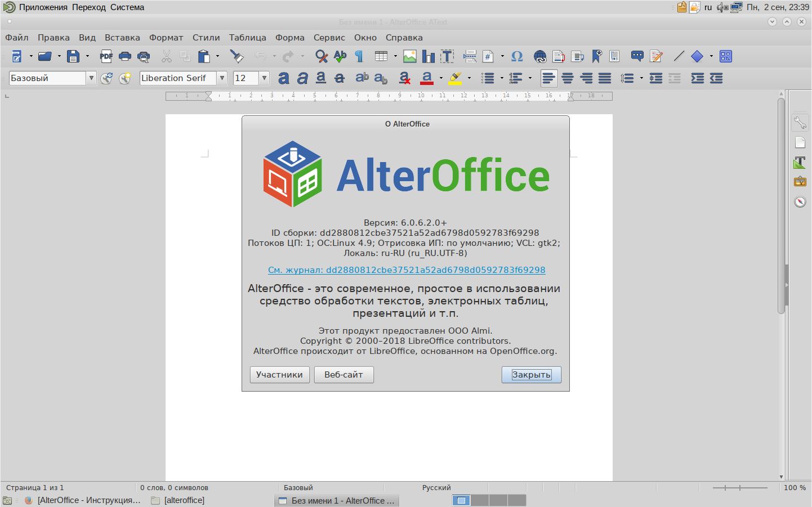This screenshot has height=507, width=812.
Task: Open the См. журнал build link
Action: tap(407, 270)
